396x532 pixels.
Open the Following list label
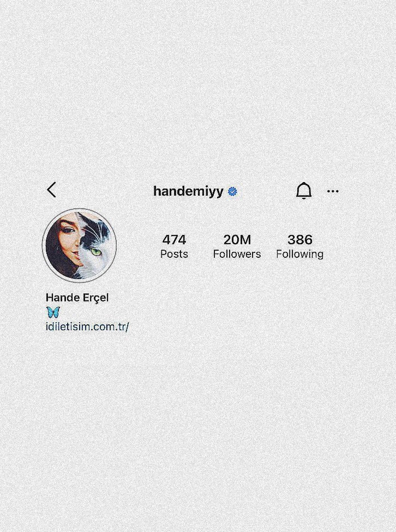(300, 254)
